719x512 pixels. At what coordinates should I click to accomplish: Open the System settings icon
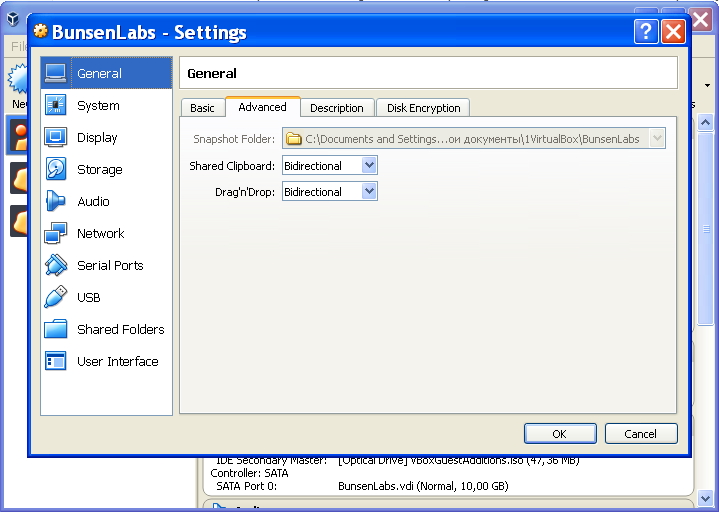(x=55, y=105)
